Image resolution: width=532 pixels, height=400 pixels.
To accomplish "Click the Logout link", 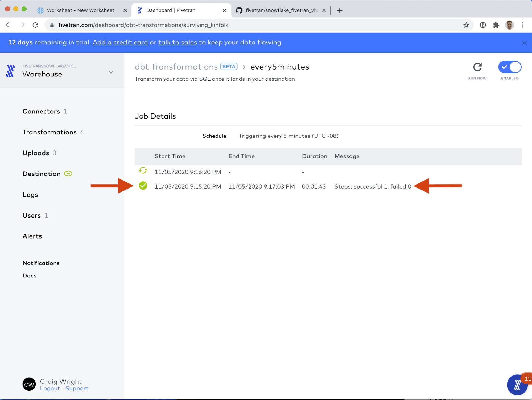I will [x=50, y=389].
